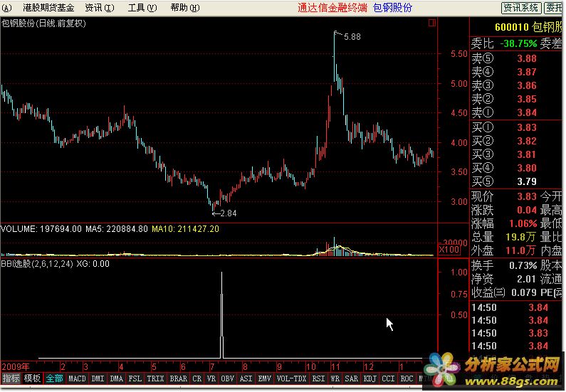Switch to the TRIX indicator

point(156,378)
